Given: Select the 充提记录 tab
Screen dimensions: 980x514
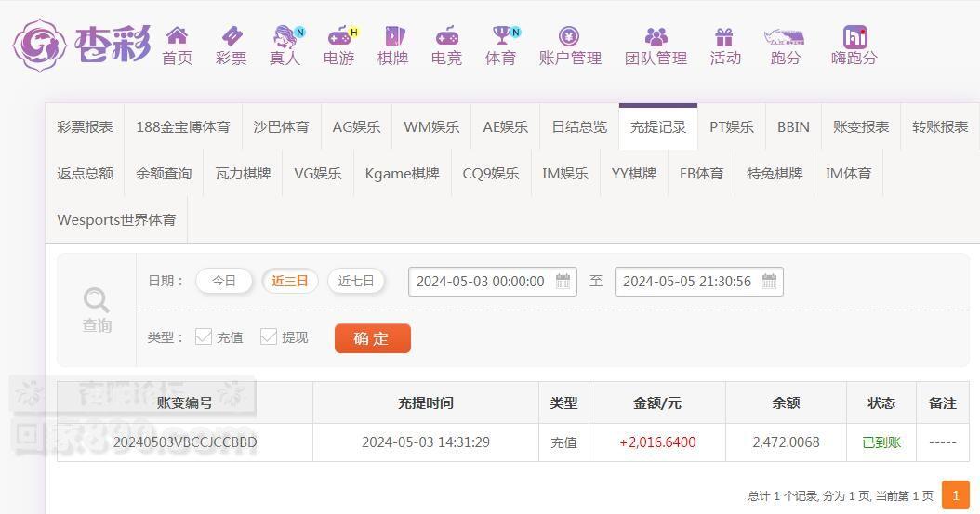Looking at the screenshot, I should click(x=658, y=126).
